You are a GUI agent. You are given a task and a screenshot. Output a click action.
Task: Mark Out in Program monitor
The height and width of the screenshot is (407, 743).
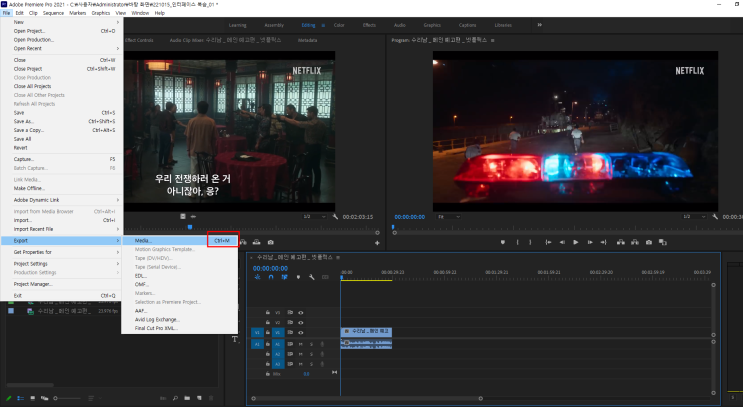pos(530,242)
